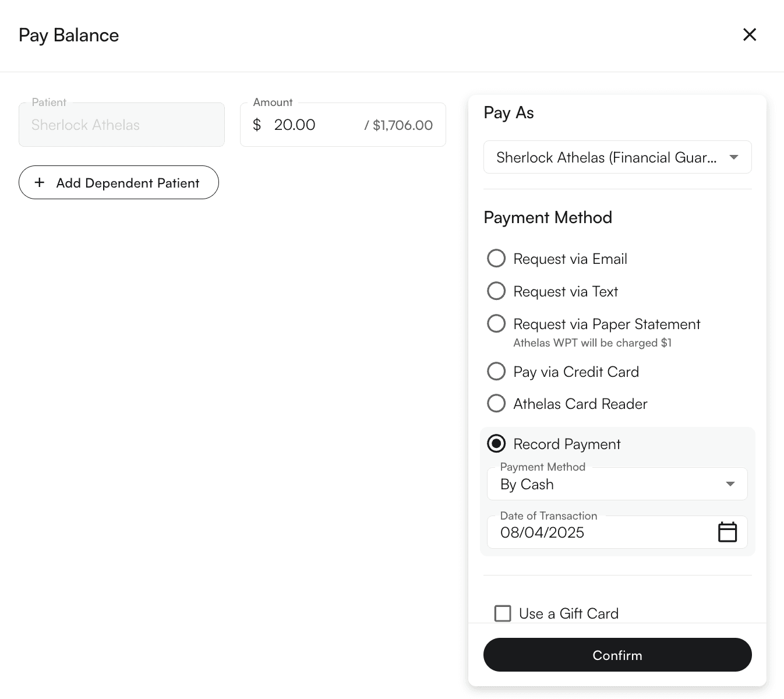Select Request via Email option
Viewport: 784px width, 699px height.
click(x=496, y=258)
